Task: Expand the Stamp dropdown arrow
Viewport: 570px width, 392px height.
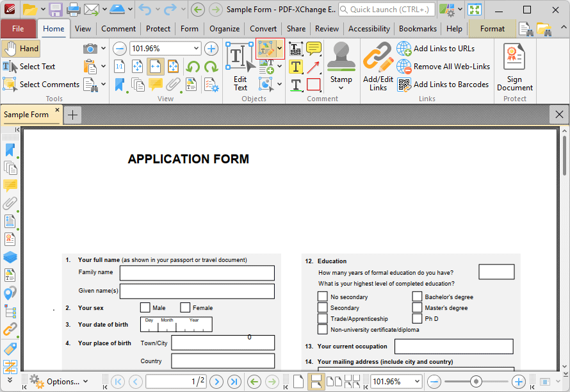Action: coord(341,88)
